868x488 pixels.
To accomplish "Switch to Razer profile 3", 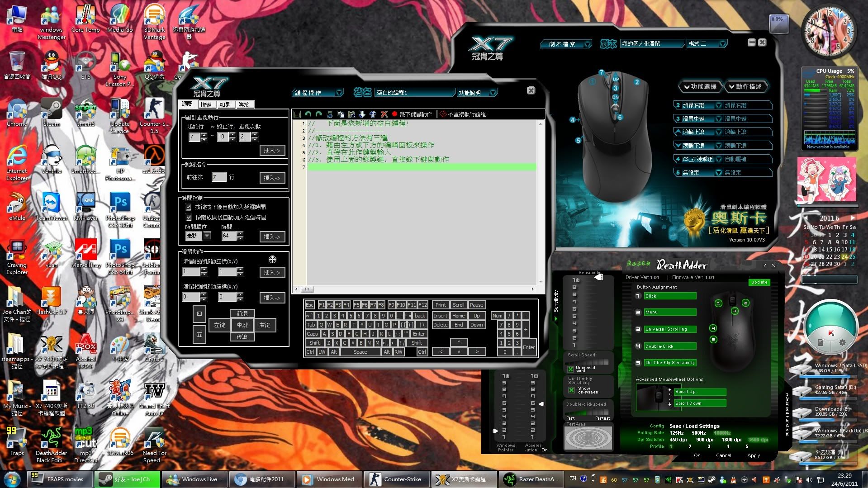I will [x=709, y=446].
